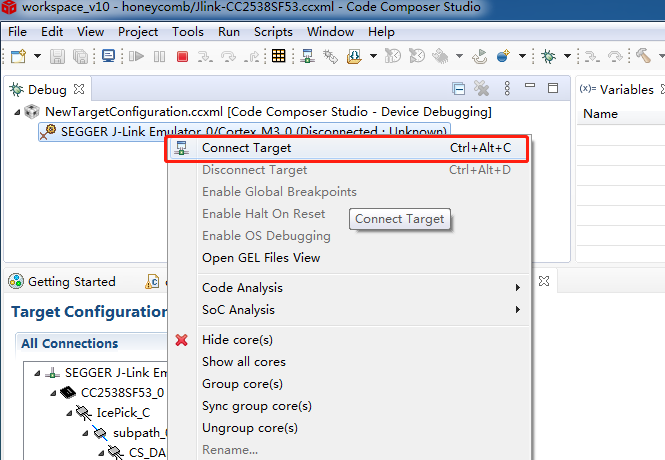Open the Code Analysis submenu
665x460 pixels.
point(349,288)
